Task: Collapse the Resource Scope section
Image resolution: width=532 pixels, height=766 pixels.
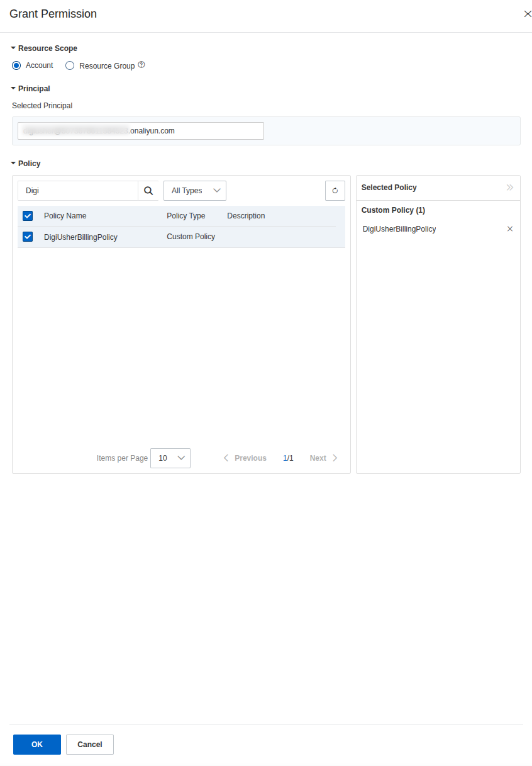Action: pos(13,48)
